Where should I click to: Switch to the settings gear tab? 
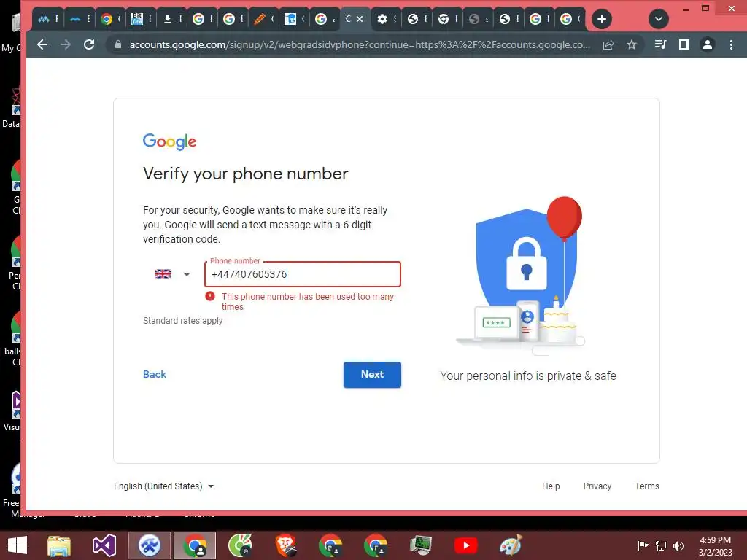click(x=386, y=19)
